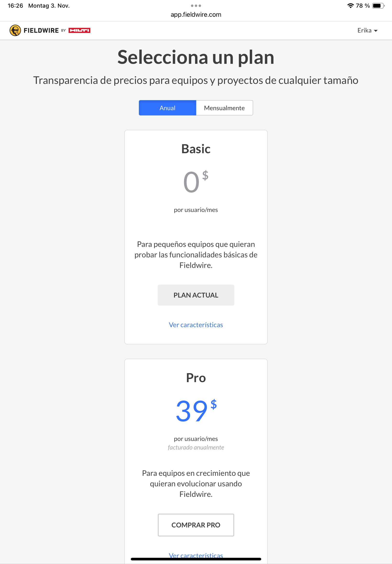Click the Selecciona un plan heading

click(196, 57)
